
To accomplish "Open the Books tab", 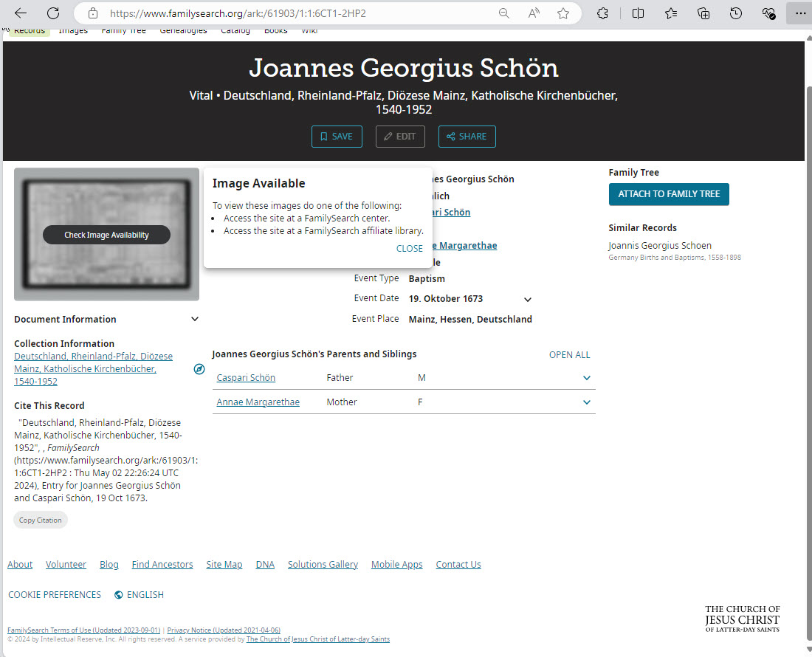I will pyautogui.click(x=275, y=31).
